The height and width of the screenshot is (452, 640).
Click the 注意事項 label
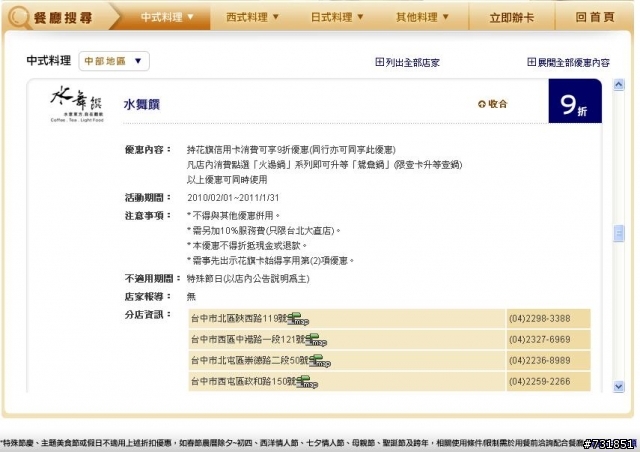pyautogui.click(x=148, y=216)
